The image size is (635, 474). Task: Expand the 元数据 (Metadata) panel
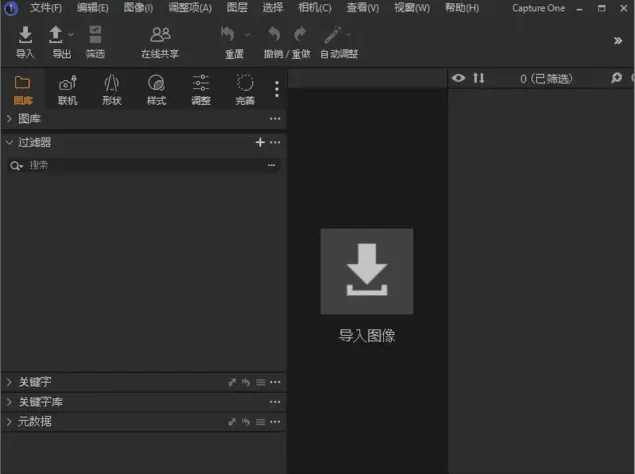tap(9, 422)
